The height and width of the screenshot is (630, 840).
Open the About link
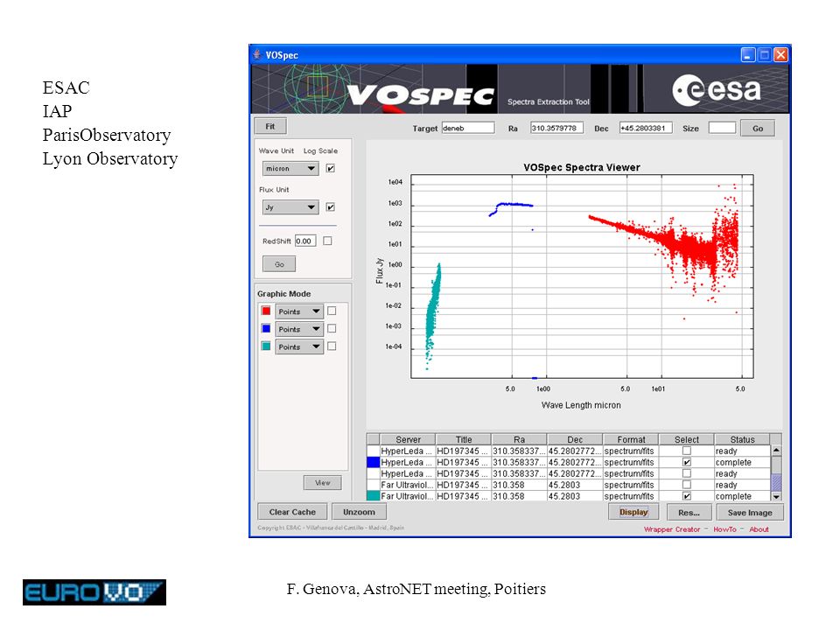[x=759, y=529]
